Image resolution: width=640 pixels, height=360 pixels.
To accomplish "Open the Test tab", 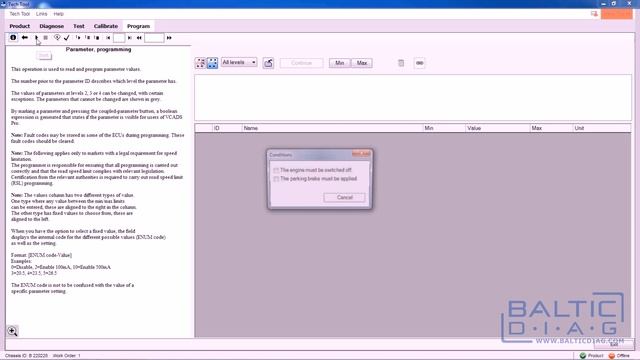I will click(x=79, y=26).
